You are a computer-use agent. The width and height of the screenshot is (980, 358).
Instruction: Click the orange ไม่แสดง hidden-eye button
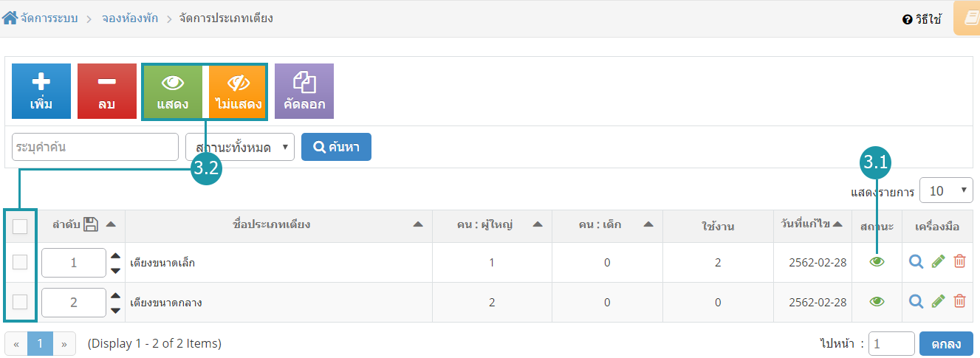point(238,92)
